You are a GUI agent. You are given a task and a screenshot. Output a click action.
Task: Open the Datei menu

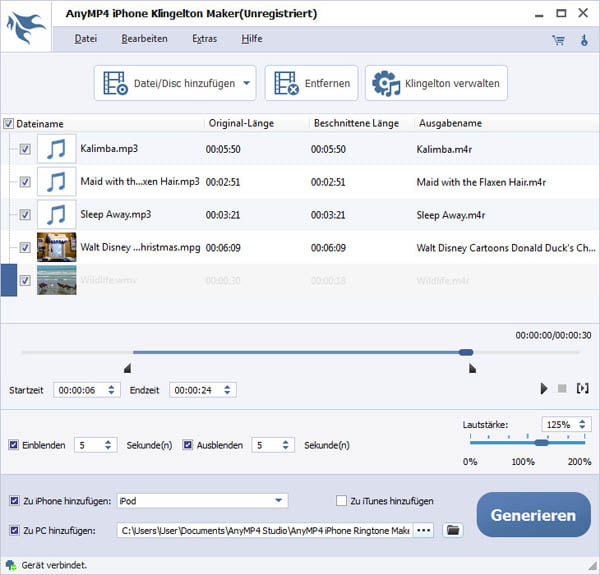tap(86, 39)
